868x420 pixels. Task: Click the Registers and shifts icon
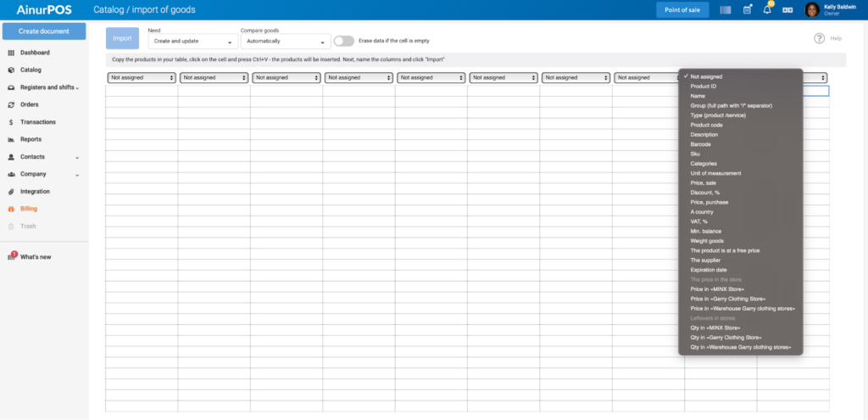(x=11, y=87)
